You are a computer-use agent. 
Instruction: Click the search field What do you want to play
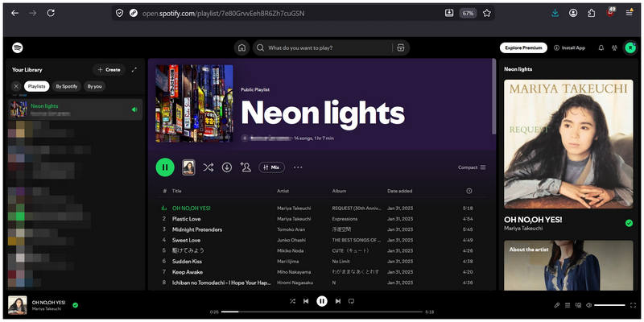(321, 47)
